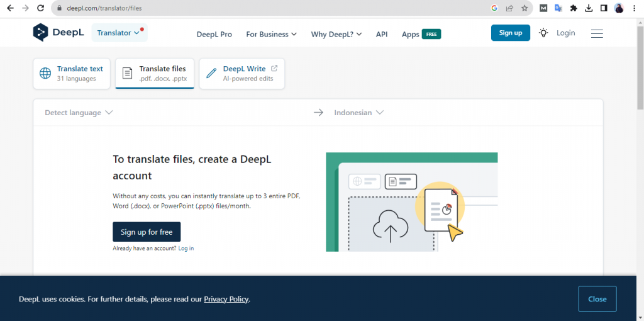Image resolution: width=644 pixels, height=321 pixels.
Task: Open the Google Translate extension icon
Action: click(558, 8)
